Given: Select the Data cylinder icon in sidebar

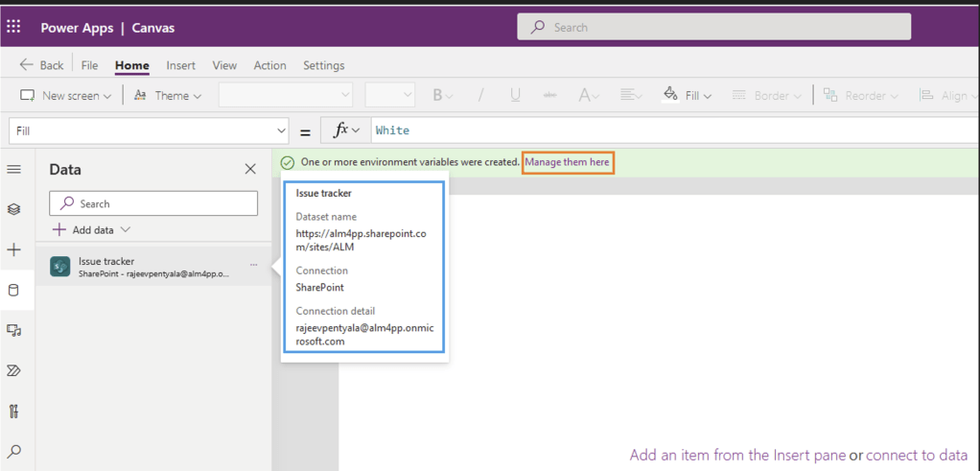Looking at the screenshot, I should (13, 291).
